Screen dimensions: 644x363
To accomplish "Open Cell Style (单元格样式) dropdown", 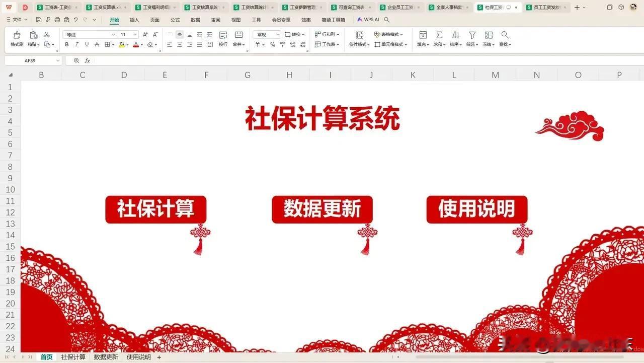I will tap(391, 45).
